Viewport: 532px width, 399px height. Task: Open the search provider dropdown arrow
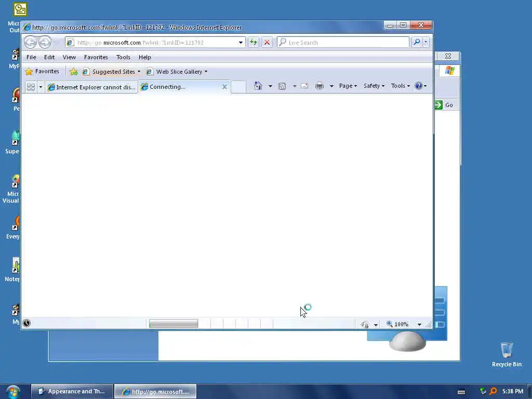pos(426,42)
